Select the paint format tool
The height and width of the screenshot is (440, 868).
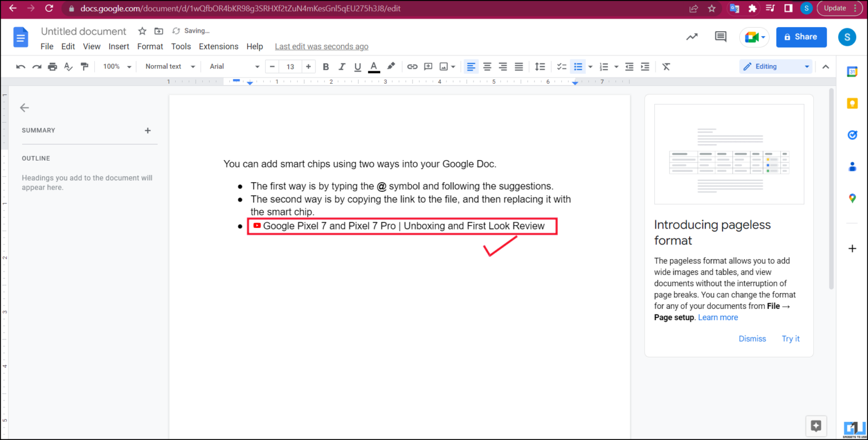point(84,66)
